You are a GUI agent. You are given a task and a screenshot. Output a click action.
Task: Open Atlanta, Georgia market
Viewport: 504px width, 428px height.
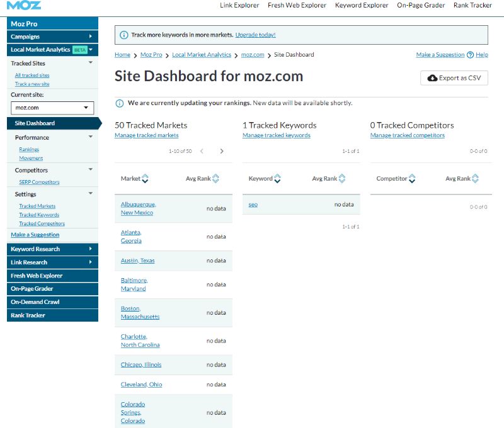coord(131,237)
